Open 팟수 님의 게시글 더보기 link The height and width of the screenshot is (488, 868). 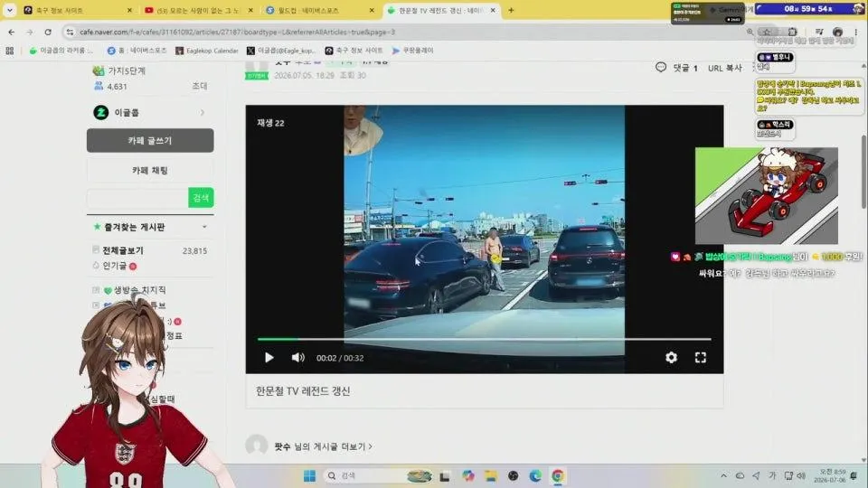(x=324, y=446)
